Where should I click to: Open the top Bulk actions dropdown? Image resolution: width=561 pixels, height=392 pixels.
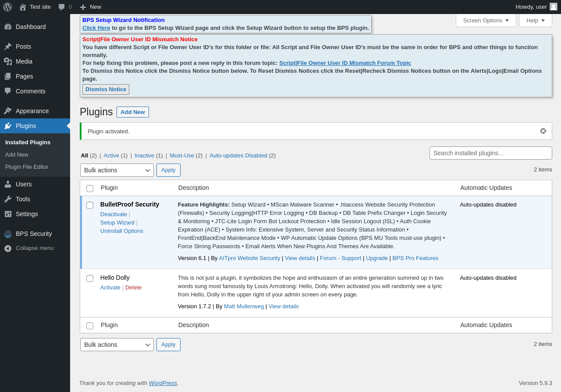[x=117, y=170]
